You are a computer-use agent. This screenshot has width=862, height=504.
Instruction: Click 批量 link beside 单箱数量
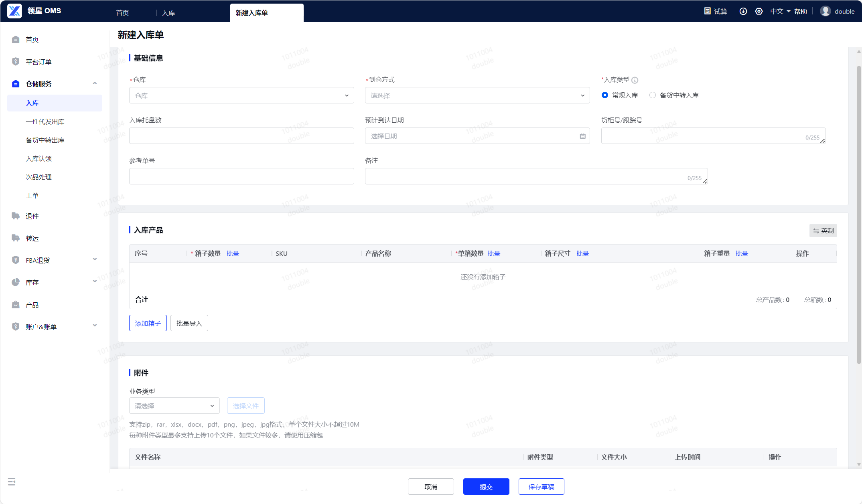point(494,253)
